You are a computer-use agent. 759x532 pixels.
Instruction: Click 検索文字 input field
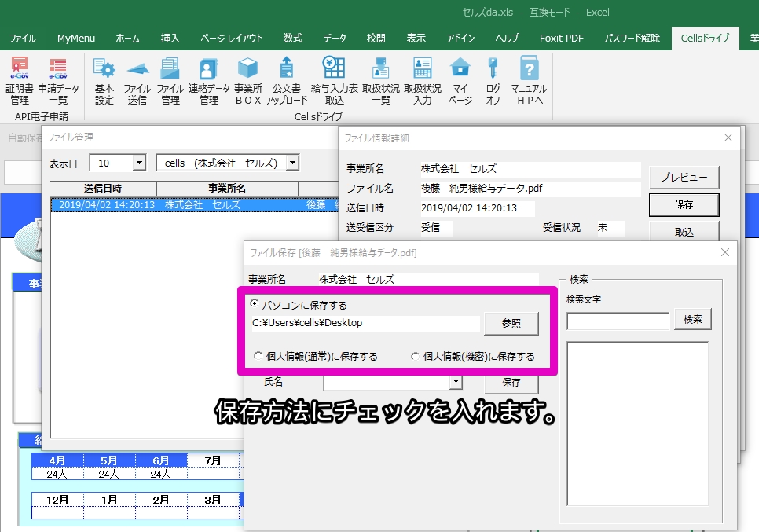(x=618, y=321)
